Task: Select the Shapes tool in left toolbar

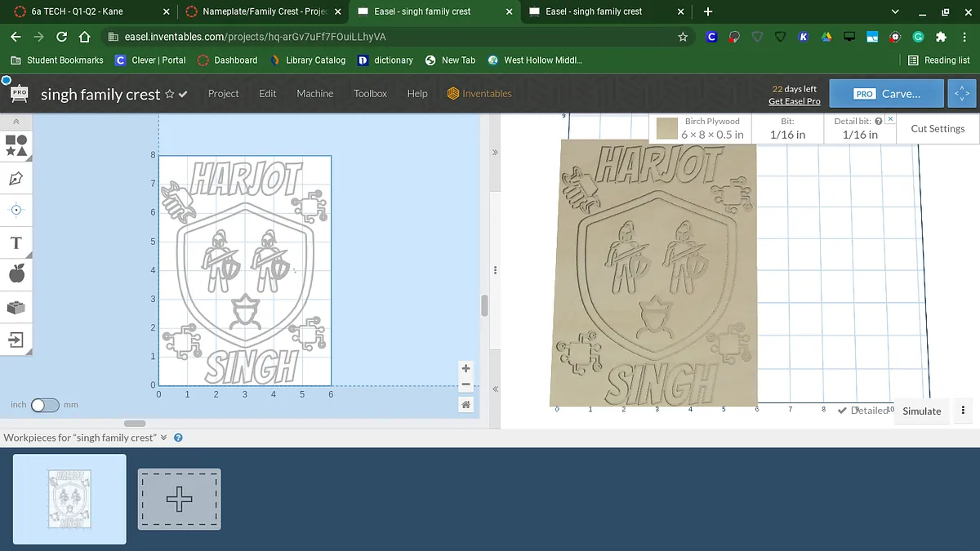Action: (16, 145)
